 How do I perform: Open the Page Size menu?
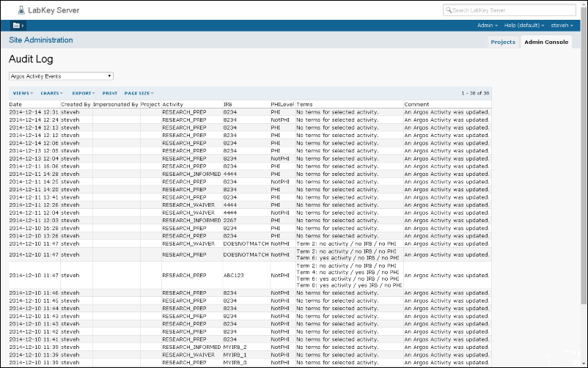tap(139, 93)
